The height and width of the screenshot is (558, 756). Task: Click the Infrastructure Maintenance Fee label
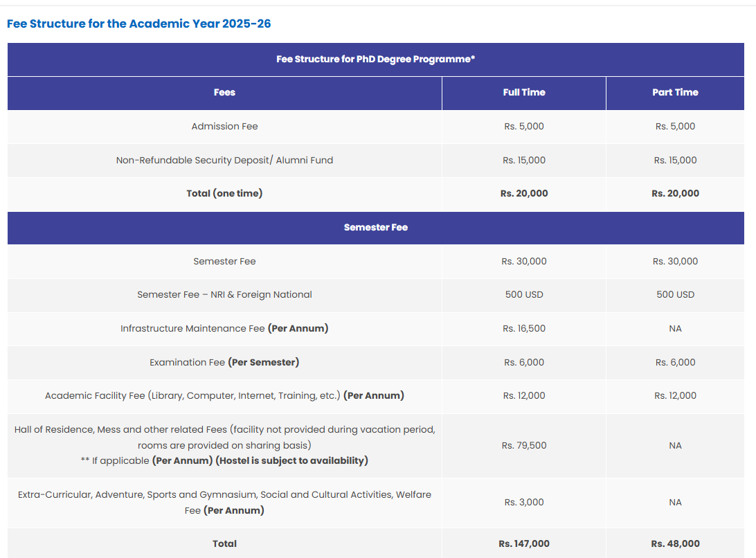click(x=224, y=328)
